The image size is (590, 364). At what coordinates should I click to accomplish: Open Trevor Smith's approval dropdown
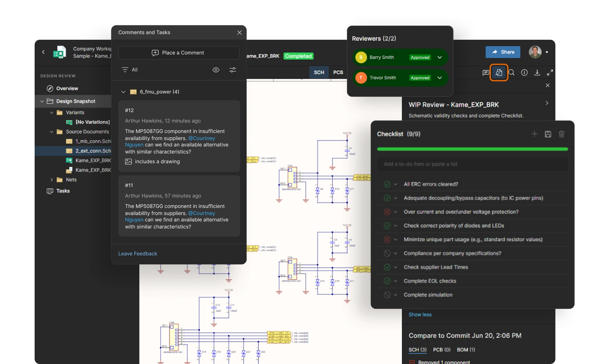[440, 78]
